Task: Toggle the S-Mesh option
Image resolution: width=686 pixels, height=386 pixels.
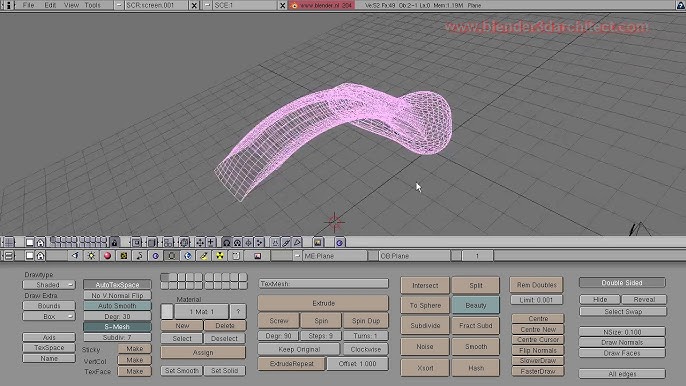Action: (117, 326)
